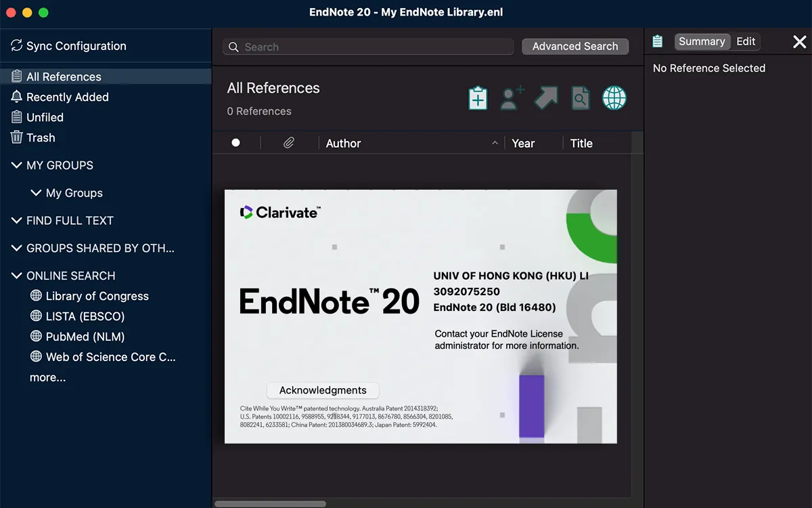Sort by read/unread dot column
The height and width of the screenshot is (508, 812).
pos(235,143)
